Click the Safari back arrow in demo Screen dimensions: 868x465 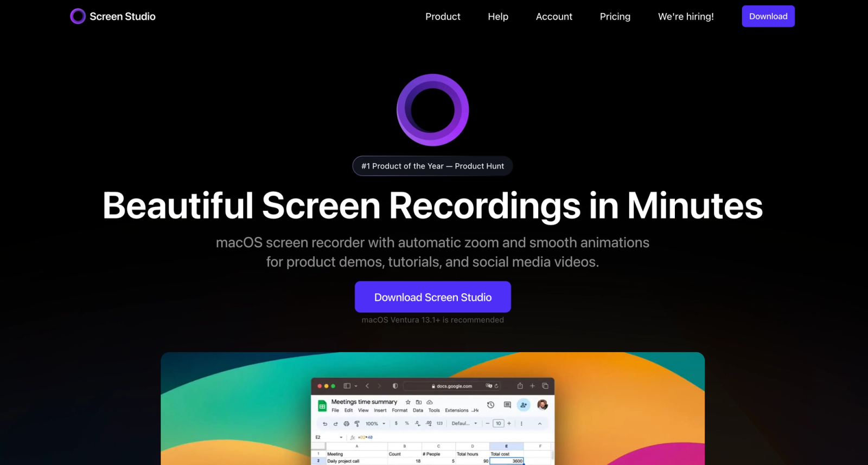(x=367, y=386)
